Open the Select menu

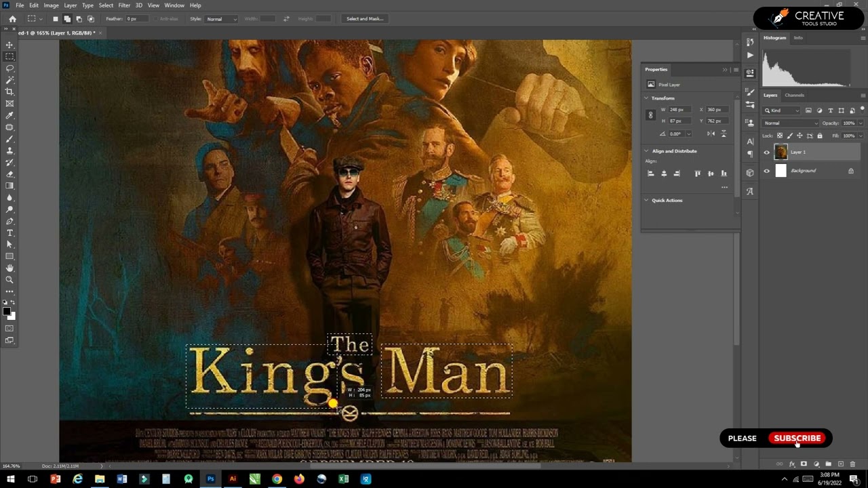pos(106,5)
